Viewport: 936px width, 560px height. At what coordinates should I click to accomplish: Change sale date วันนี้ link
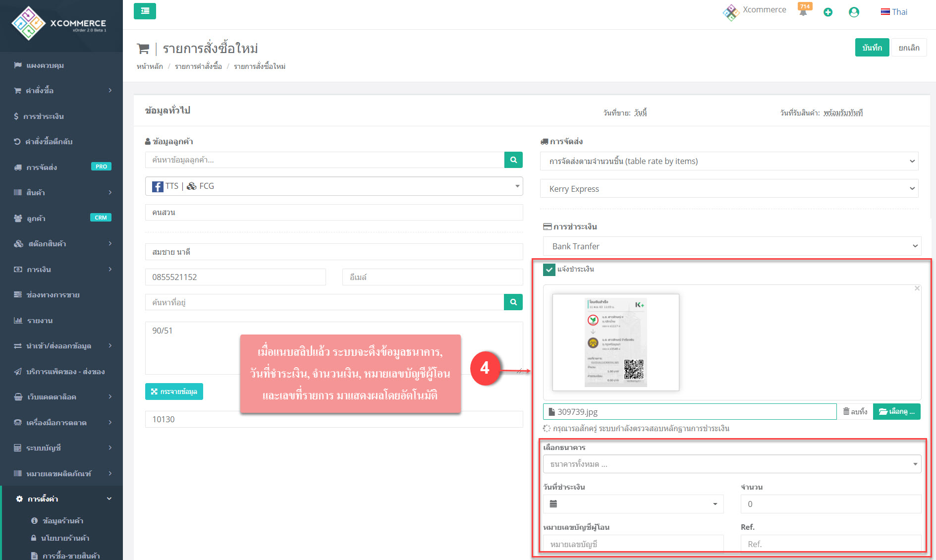pos(640,113)
